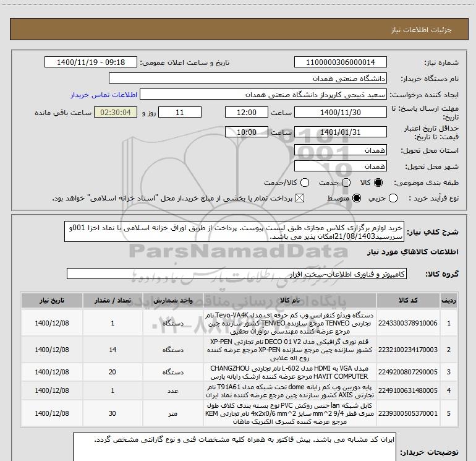Toggle the Islamic treasury payment checkbox
The width and height of the screenshot is (476, 461).
pyautogui.click(x=300, y=199)
